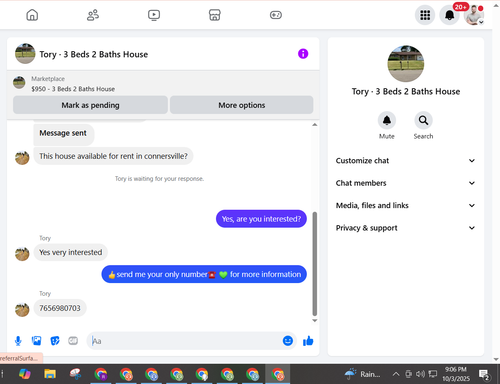Open the "$950 - 3 Beds 2 Baths House" listing text
Viewport: 500px width, 384px height.
coord(73,89)
